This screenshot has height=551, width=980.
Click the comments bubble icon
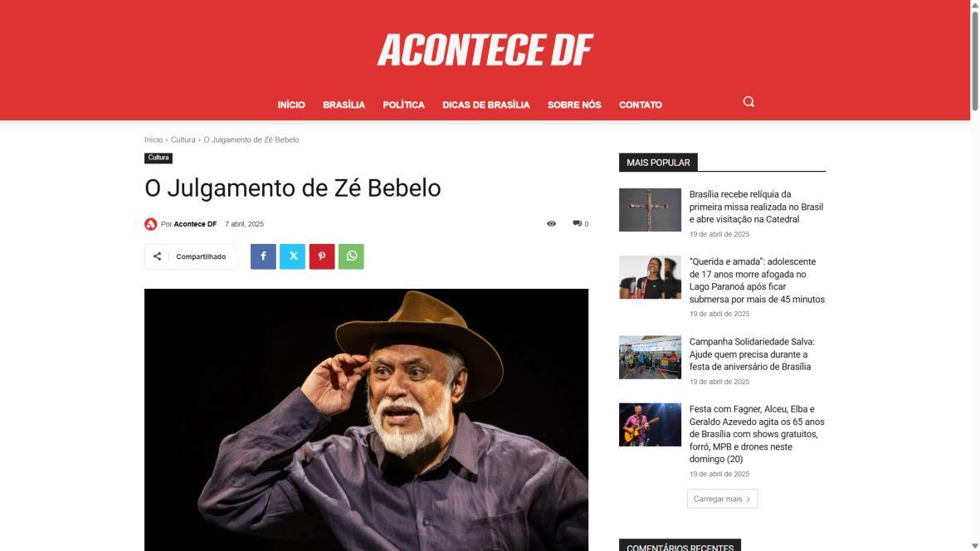pos(577,224)
